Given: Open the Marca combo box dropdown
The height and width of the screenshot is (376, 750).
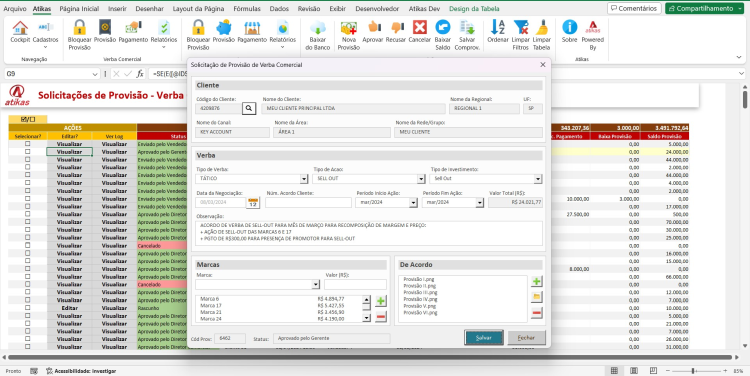Looking at the screenshot, I should point(316,285).
